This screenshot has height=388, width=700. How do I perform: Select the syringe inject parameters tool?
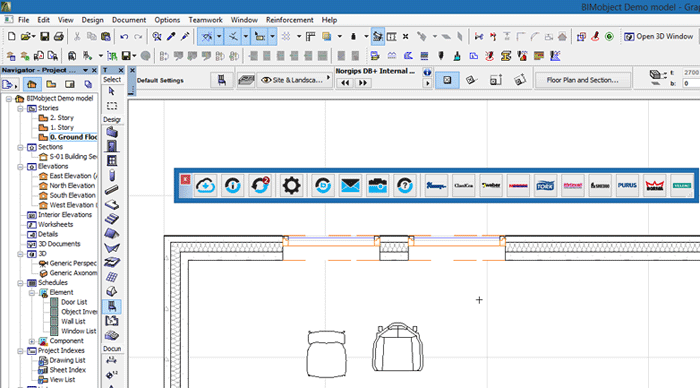point(185,36)
